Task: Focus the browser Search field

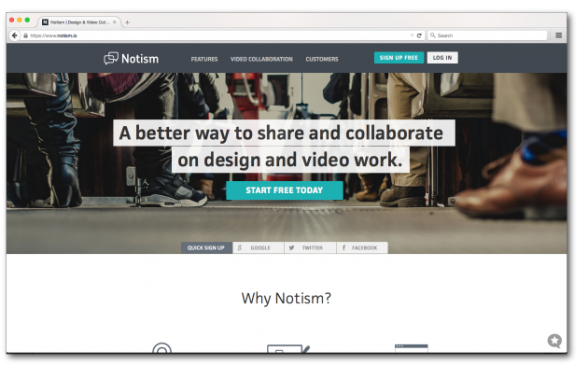Action: pyautogui.click(x=487, y=35)
